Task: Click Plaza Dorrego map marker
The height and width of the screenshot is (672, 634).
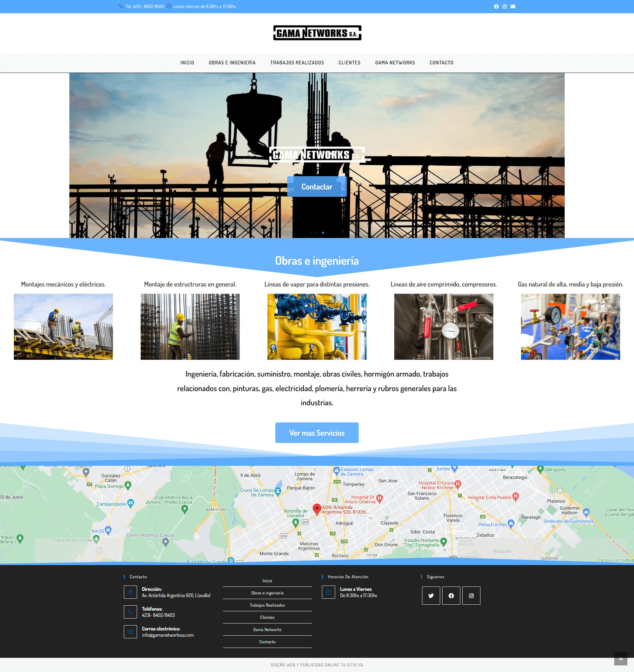Action: point(128,486)
